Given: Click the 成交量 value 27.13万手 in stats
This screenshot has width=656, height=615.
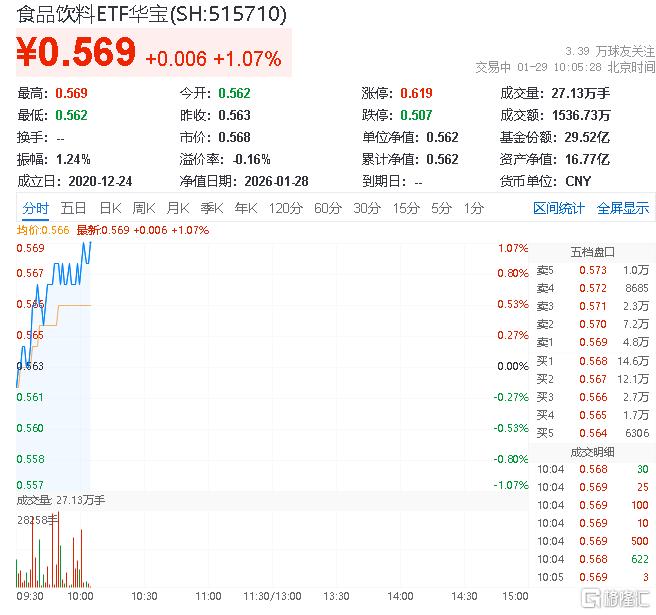Looking at the screenshot, I should pyautogui.click(x=580, y=93).
